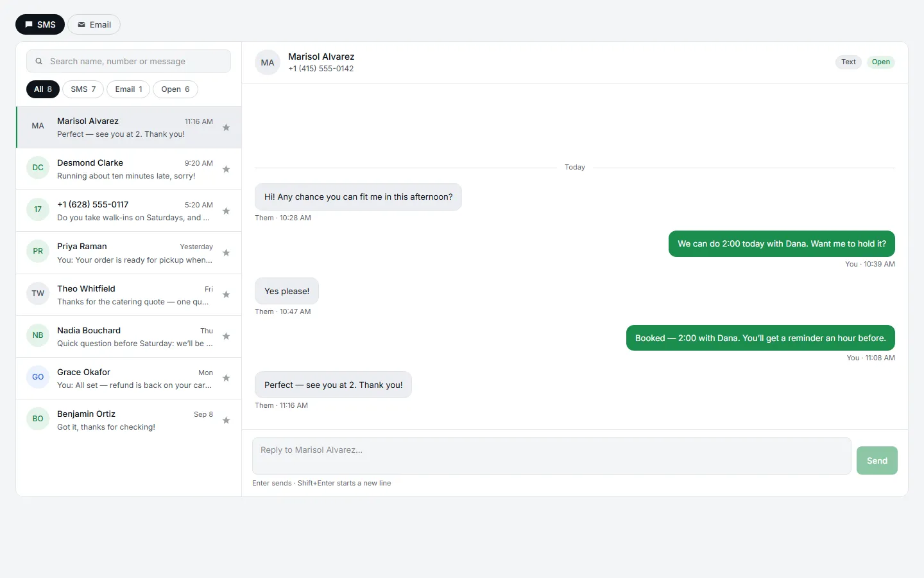Open Nadia Bouchard's conversation
This screenshot has width=924, height=578.
point(129,337)
